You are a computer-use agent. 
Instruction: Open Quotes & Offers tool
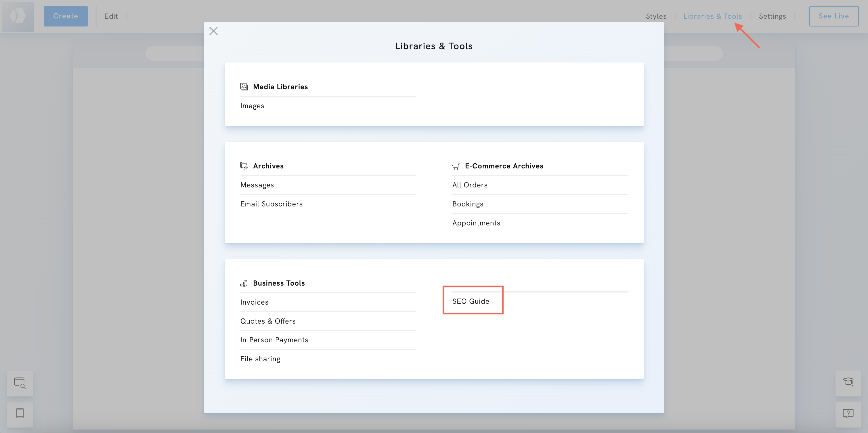pos(268,321)
